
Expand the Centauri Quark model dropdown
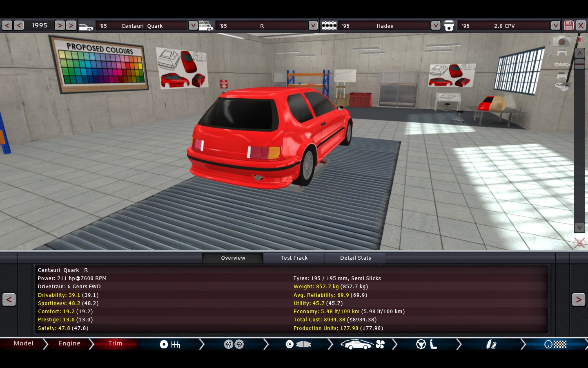(193, 25)
